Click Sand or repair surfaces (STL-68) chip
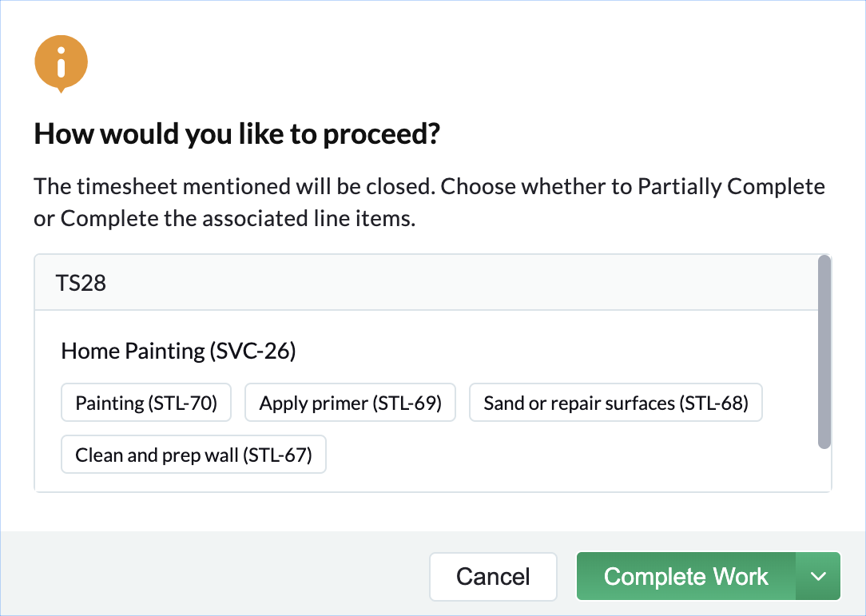Image resolution: width=866 pixels, height=616 pixels. pyautogui.click(x=615, y=403)
